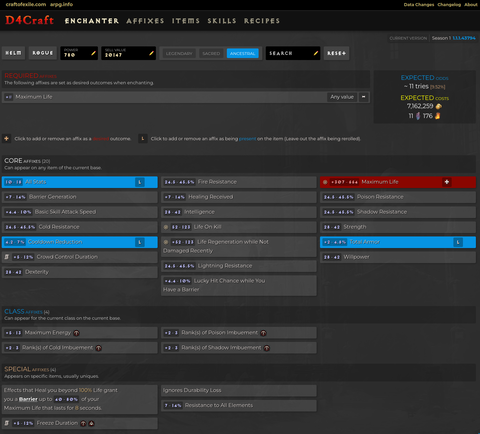Click the gold coin icon in Expected Costs
The image size is (480, 434).
click(x=439, y=106)
